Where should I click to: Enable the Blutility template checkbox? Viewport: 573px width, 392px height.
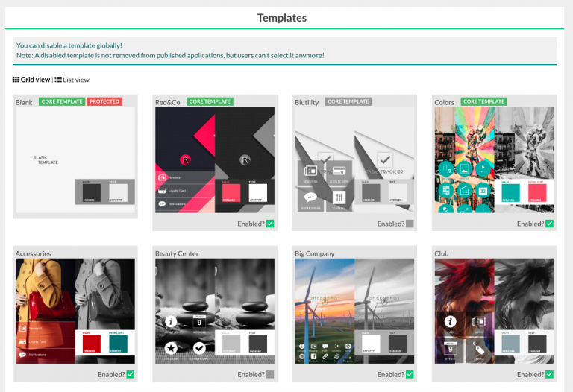(x=410, y=224)
